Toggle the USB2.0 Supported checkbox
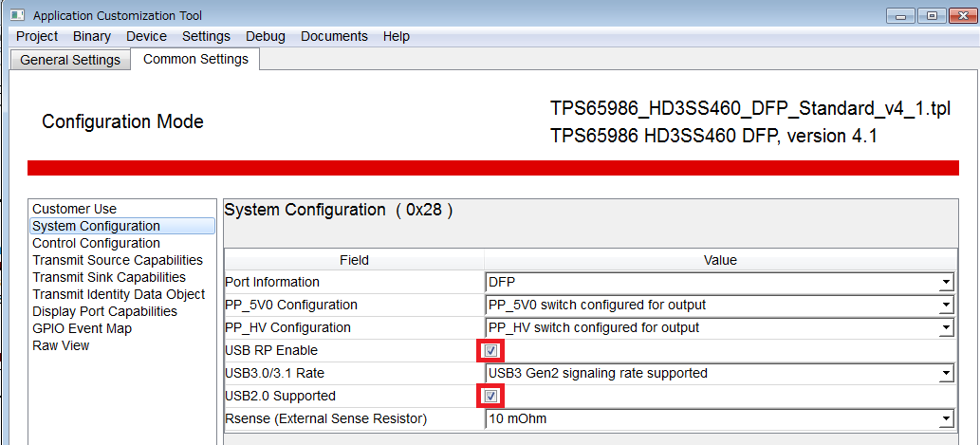This screenshot has width=980, height=445. 490,397
